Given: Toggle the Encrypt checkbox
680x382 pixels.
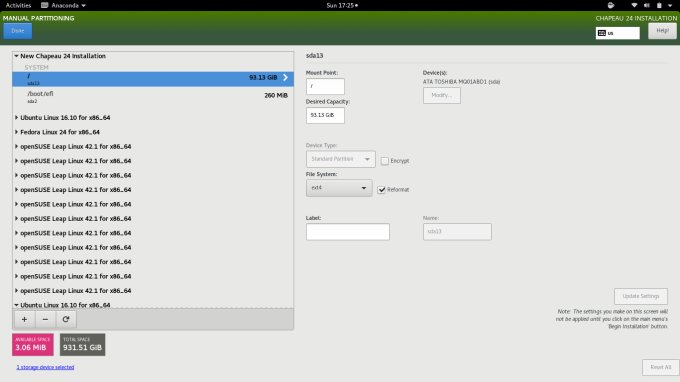Looking at the screenshot, I should [x=385, y=161].
